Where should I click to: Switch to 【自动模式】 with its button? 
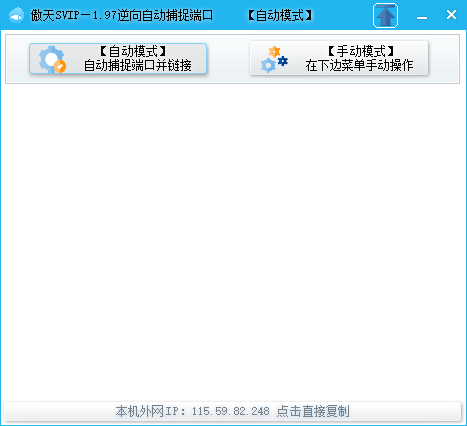[118, 59]
